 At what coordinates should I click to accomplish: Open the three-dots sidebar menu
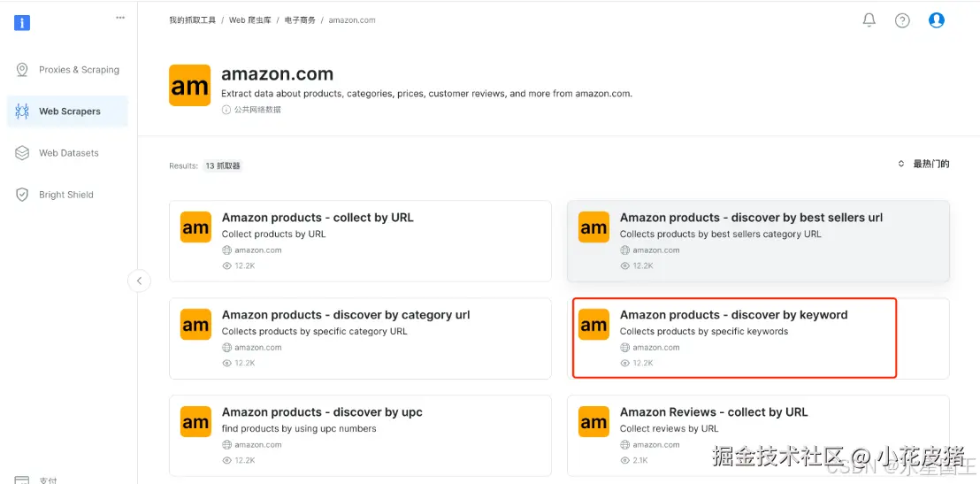[120, 17]
